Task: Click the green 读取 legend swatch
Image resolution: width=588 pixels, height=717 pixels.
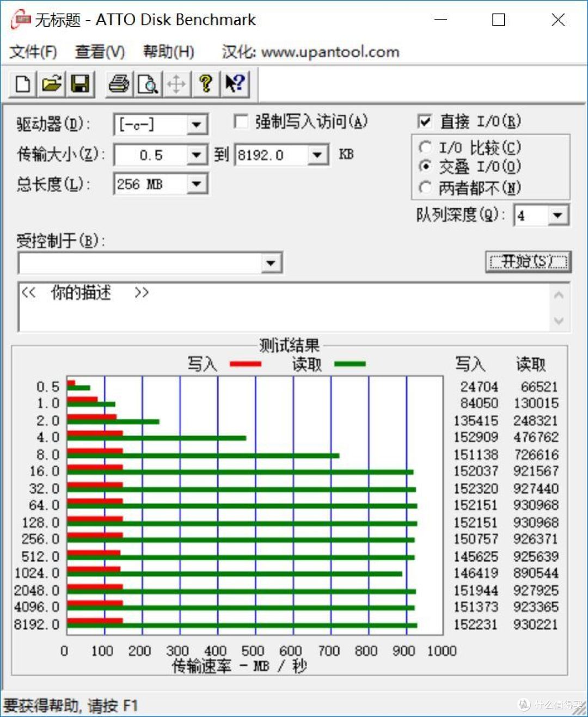Action: 350,364
